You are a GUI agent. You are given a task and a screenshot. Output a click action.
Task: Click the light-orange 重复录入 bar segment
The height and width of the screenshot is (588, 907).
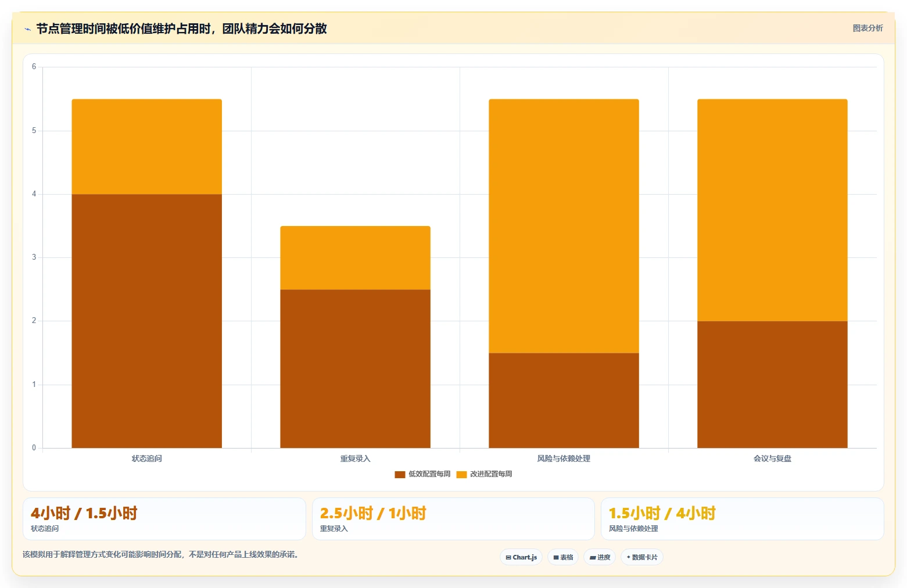(x=355, y=257)
